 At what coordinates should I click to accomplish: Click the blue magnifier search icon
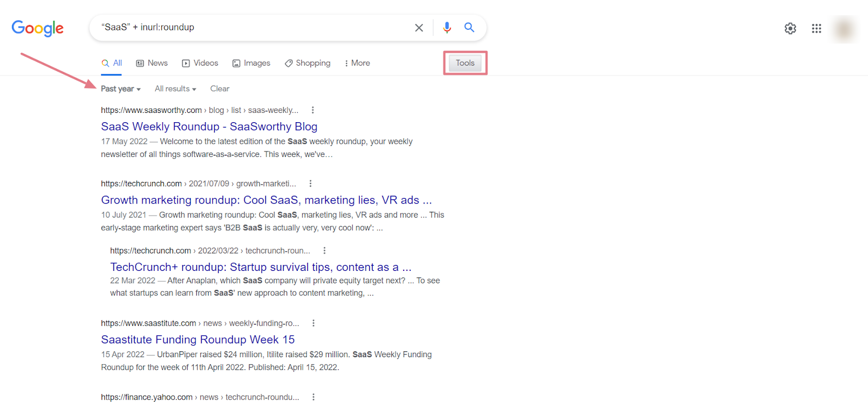[x=469, y=27]
